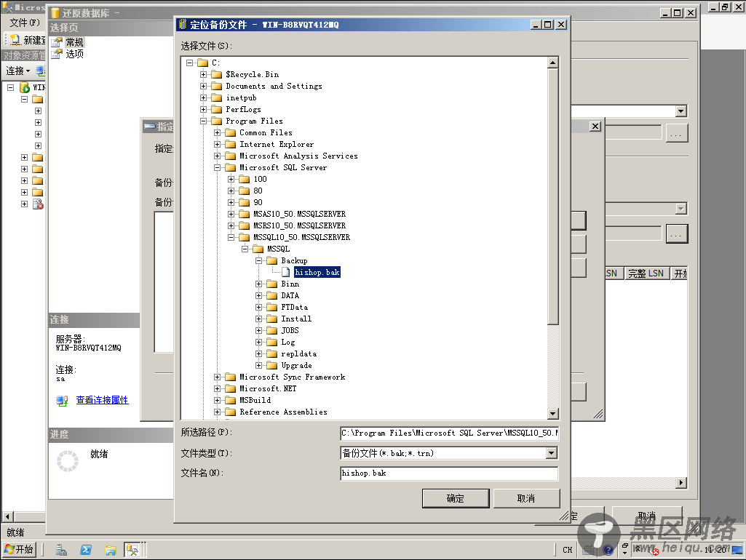Click the FTData folder icon
The width and height of the screenshot is (746, 560).
click(x=272, y=307)
